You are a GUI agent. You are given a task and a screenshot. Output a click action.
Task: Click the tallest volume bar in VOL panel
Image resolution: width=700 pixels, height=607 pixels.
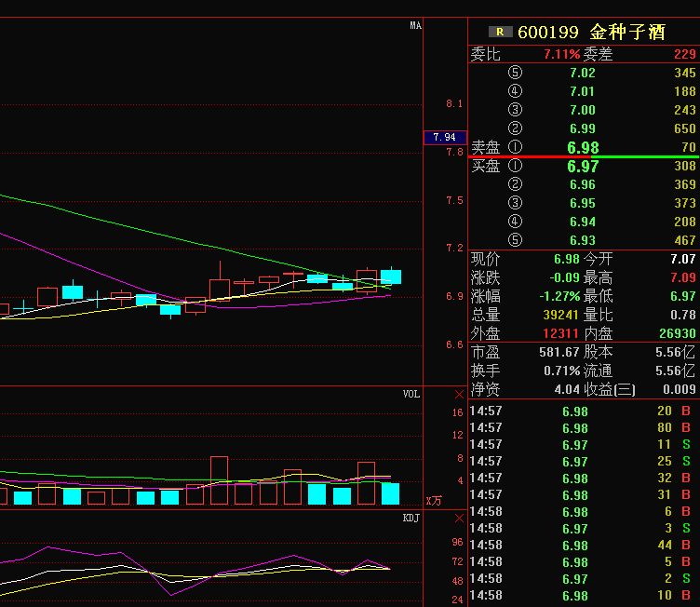click(219, 480)
